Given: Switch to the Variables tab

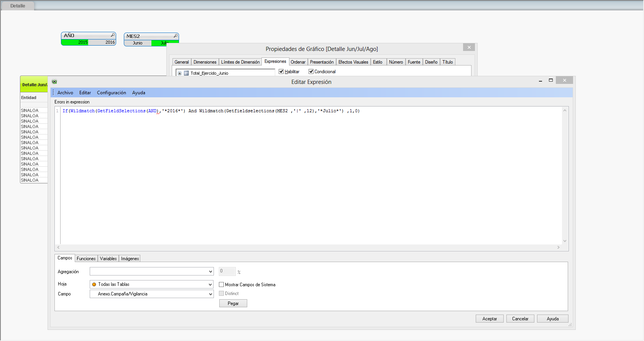Looking at the screenshot, I should point(108,259).
